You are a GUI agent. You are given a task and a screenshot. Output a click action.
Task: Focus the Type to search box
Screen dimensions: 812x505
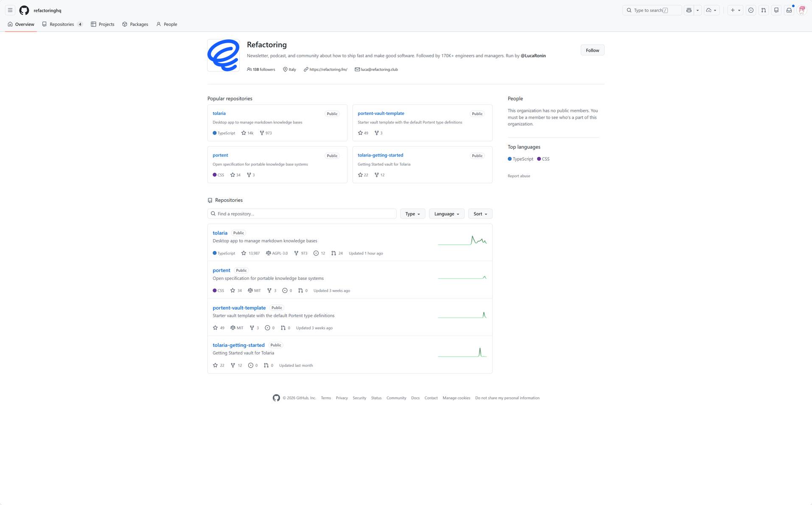(x=652, y=10)
